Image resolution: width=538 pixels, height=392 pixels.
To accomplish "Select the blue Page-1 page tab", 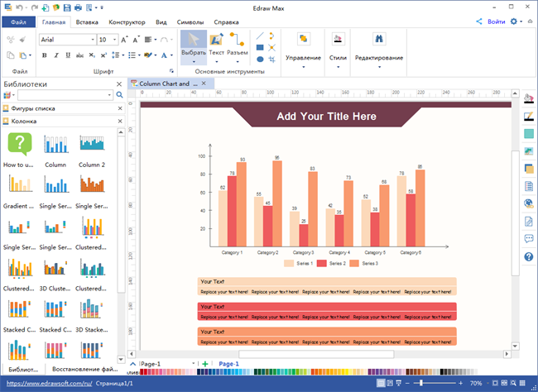I will 228,364.
